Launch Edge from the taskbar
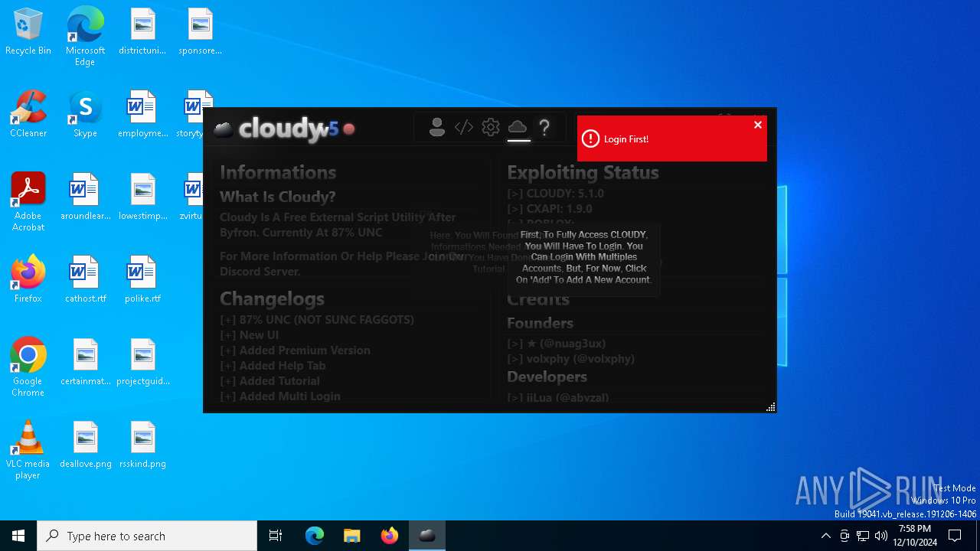 pyautogui.click(x=315, y=536)
